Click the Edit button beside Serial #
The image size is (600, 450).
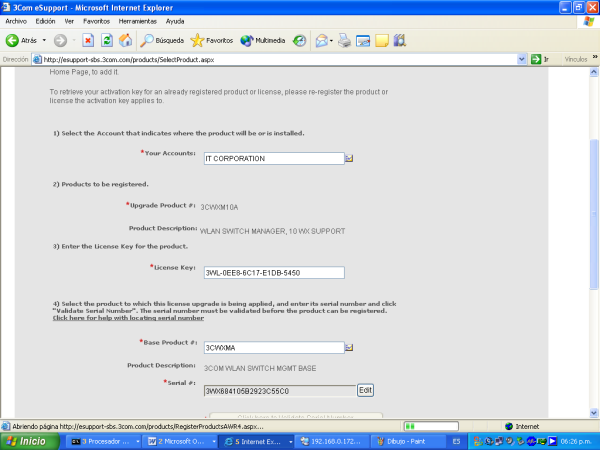coord(365,390)
